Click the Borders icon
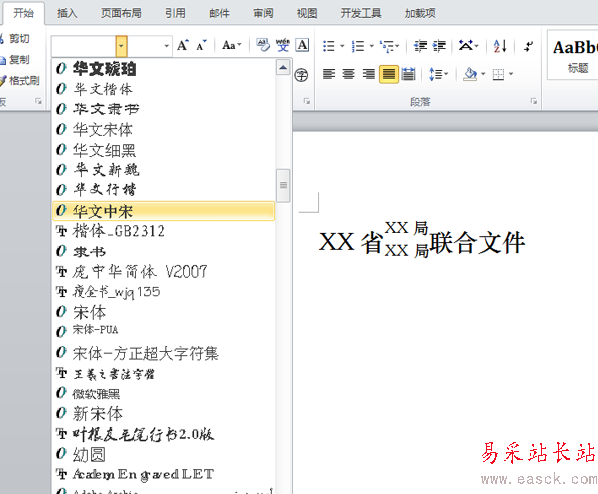598x494 pixels. click(x=498, y=74)
